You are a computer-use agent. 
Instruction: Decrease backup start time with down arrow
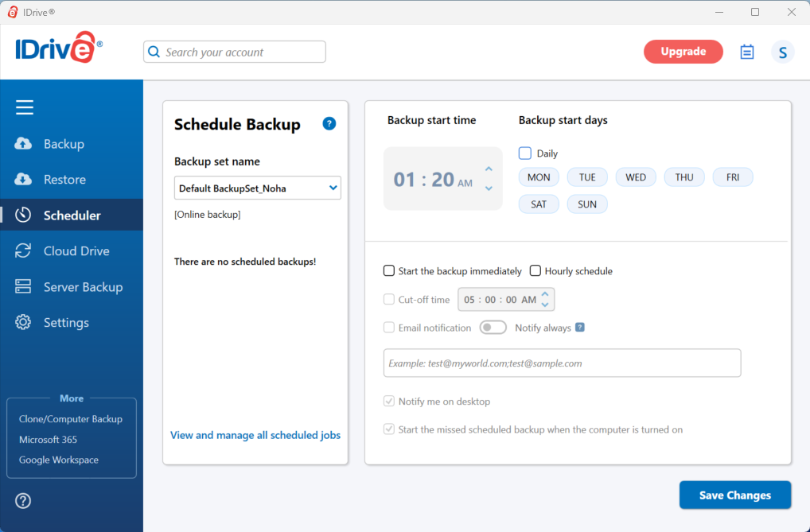(489, 188)
